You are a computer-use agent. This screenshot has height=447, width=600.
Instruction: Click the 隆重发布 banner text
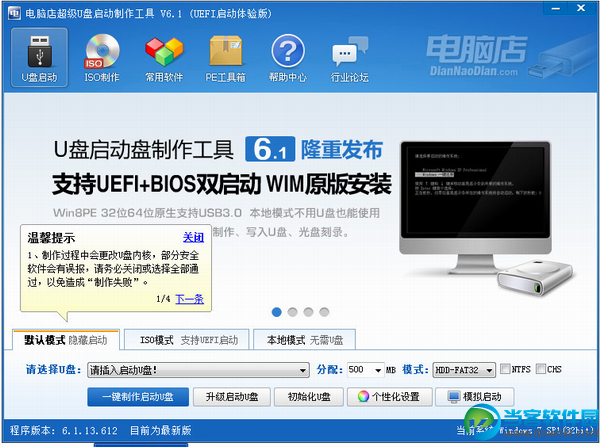[x=342, y=149]
